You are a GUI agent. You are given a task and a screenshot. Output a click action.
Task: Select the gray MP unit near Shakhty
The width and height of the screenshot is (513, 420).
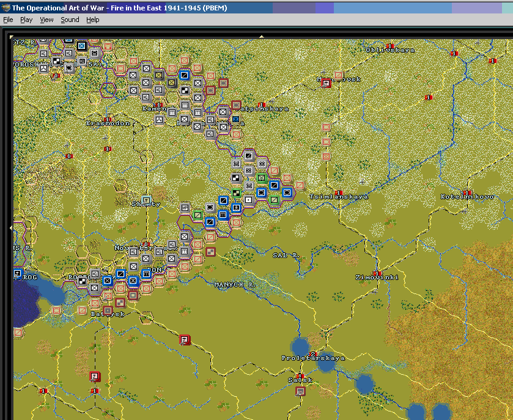point(185,207)
